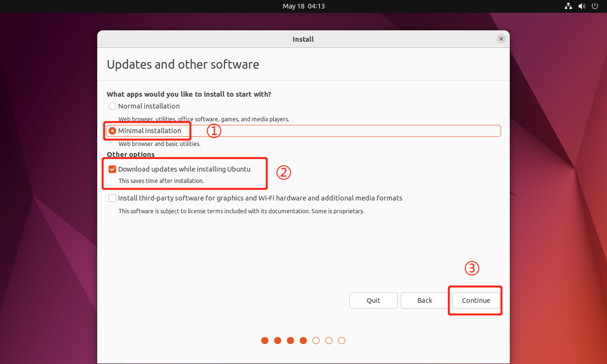Screen dimensions: 607x364
Task: Open the volume speaker icon in top bar
Action: tap(582, 6)
